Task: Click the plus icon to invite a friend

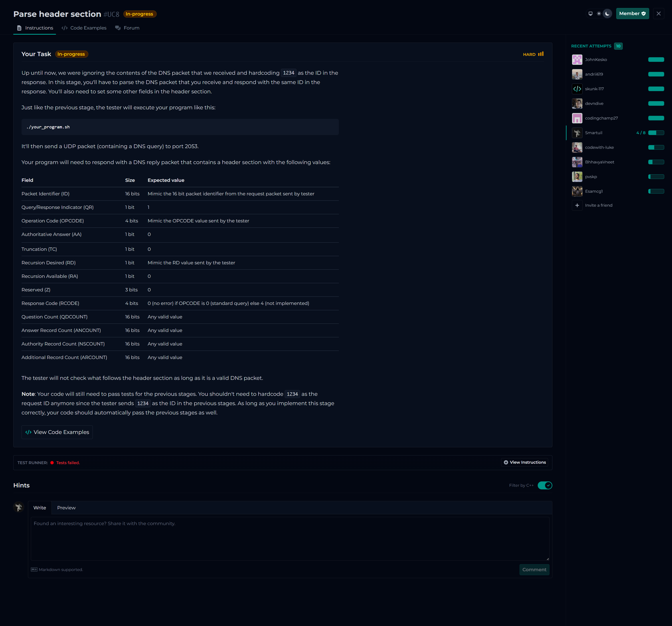Action: point(577,205)
